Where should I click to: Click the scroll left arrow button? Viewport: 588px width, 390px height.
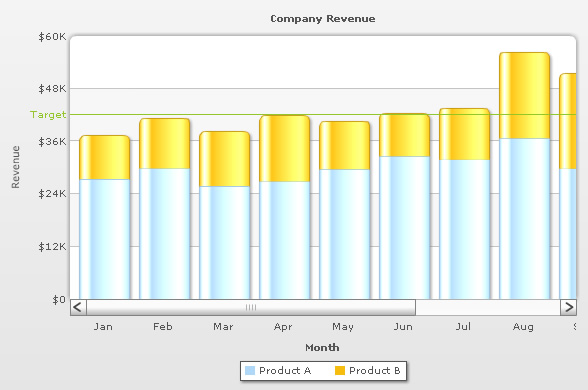[78, 308]
